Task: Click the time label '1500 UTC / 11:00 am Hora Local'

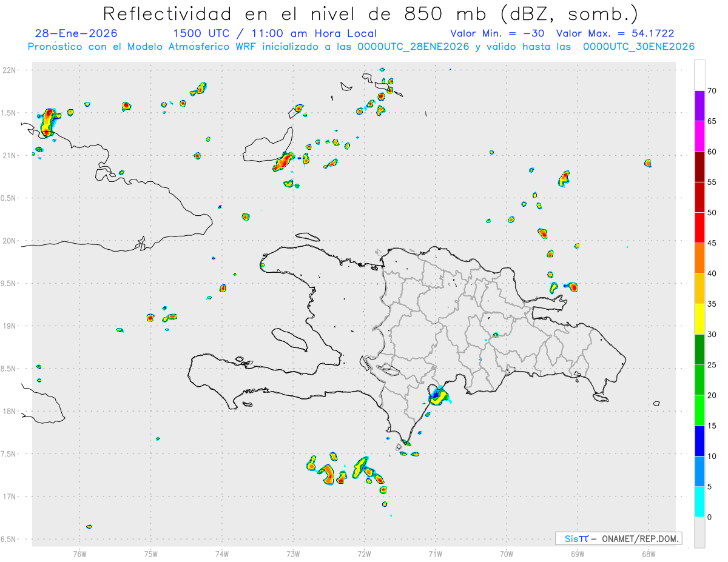Action: point(275,33)
